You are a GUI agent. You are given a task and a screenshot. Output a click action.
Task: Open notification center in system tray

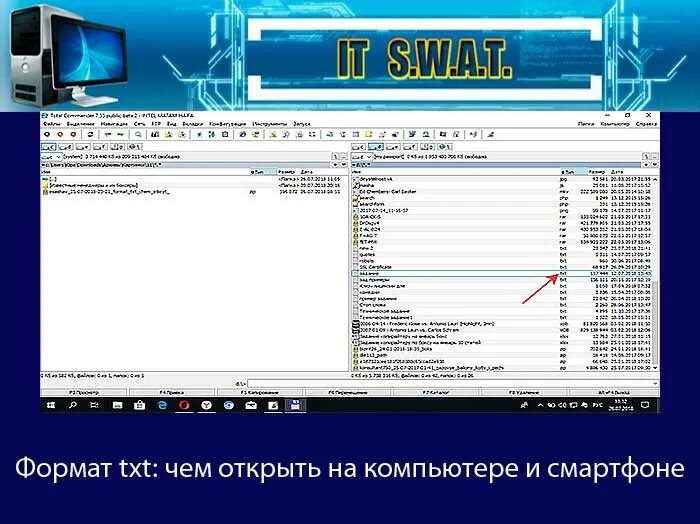click(x=645, y=405)
